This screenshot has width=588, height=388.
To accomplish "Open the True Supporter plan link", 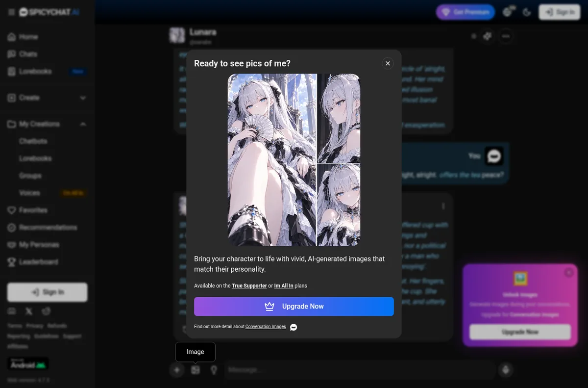I will tap(249, 285).
